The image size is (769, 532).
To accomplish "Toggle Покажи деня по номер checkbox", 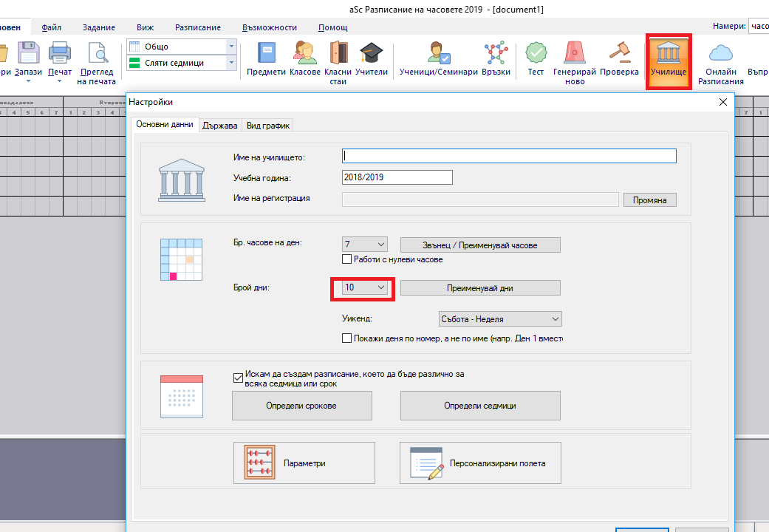I will coord(346,338).
